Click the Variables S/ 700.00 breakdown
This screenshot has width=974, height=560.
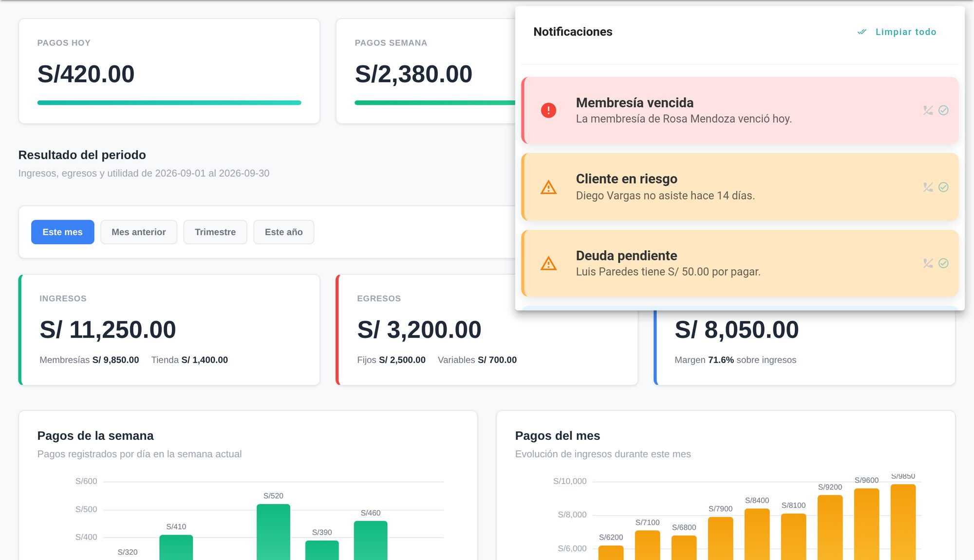pos(477,360)
